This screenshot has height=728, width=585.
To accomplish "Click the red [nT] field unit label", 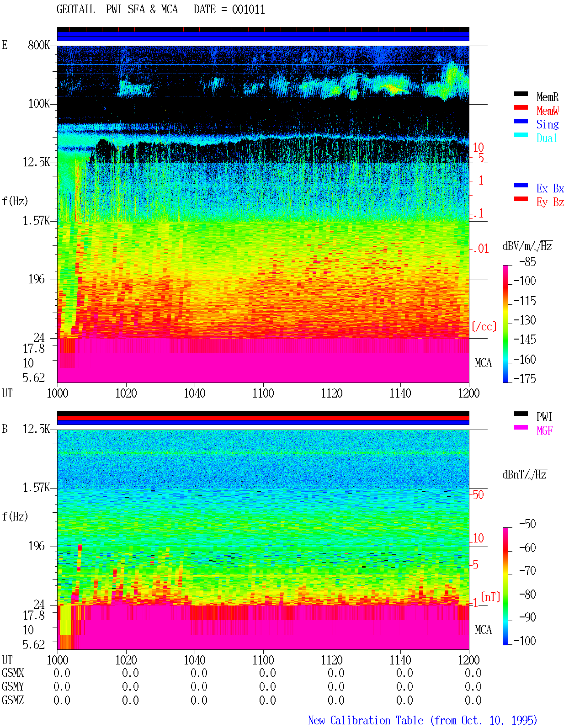I will [x=491, y=596].
